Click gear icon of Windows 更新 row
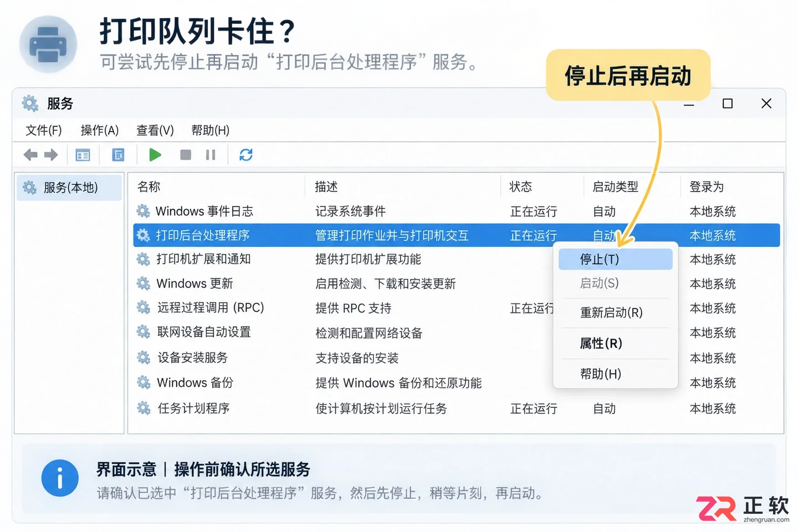798x532 pixels. coord(144,284)
